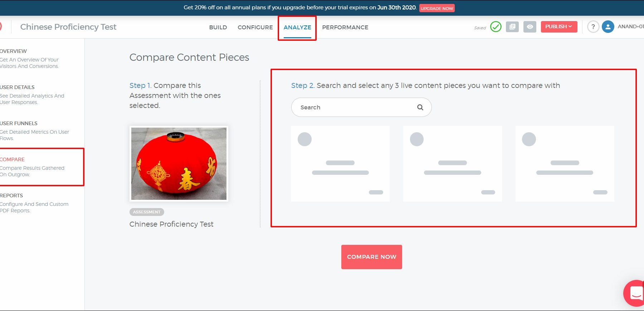The width and height of the screenshot is (644, 311).
Task: Open User Funnels in the sidebar
Action: pos(19,123)
